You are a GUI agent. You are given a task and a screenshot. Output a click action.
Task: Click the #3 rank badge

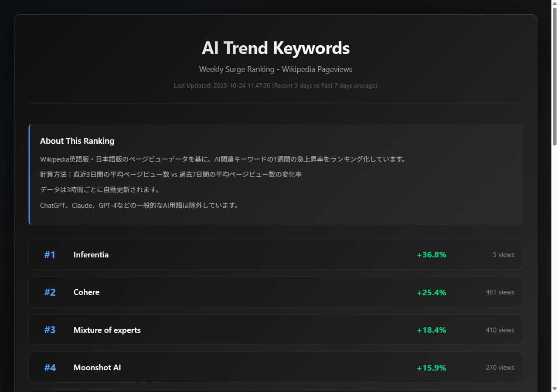(x=50, y=330)
